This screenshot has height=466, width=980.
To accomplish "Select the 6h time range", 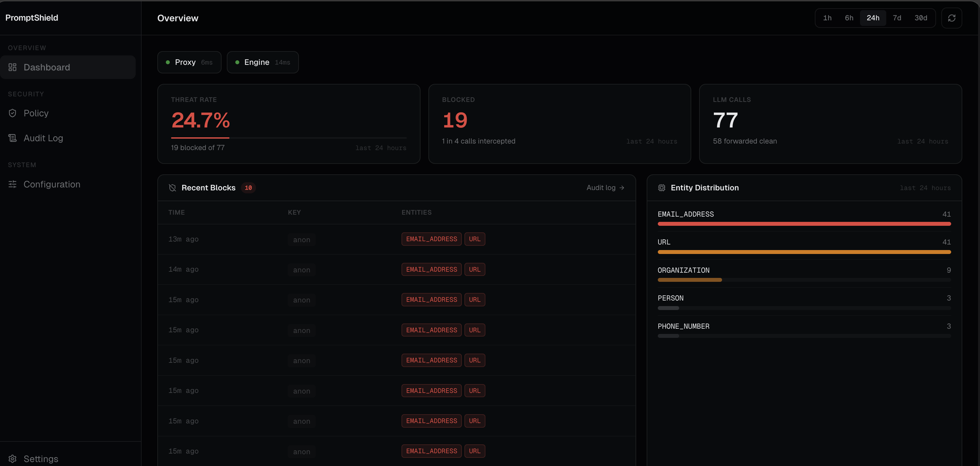I will pos(849,18).
